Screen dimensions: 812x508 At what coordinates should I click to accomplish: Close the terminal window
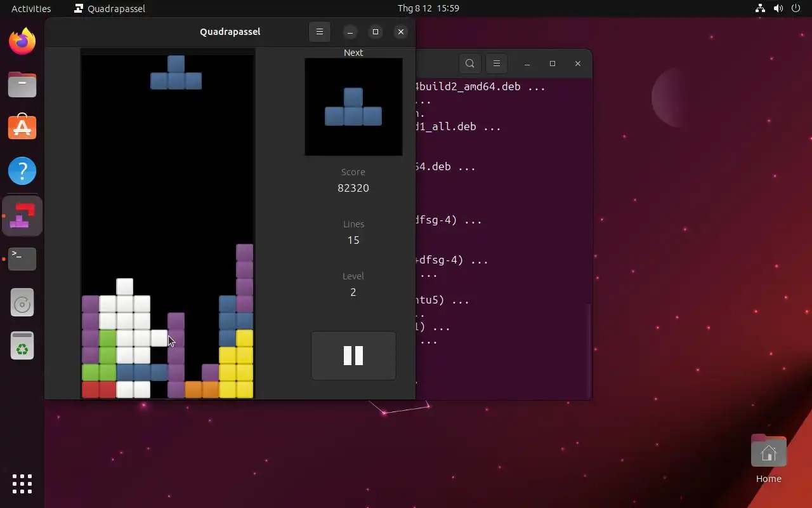(578, 63)
